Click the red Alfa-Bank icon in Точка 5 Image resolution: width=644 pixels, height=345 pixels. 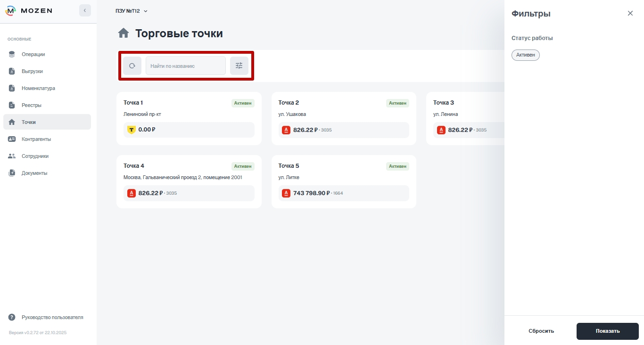[x=286, y=193]
